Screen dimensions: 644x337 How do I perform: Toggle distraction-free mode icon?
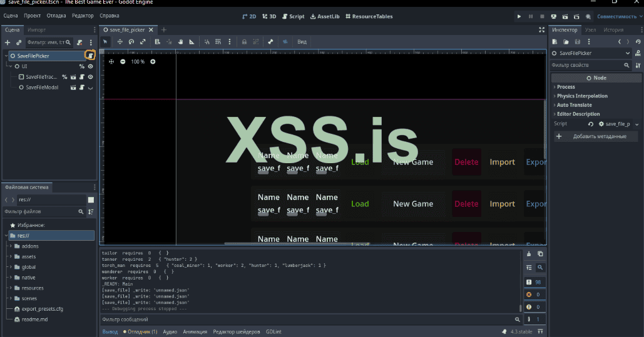[x=541, y=29]
